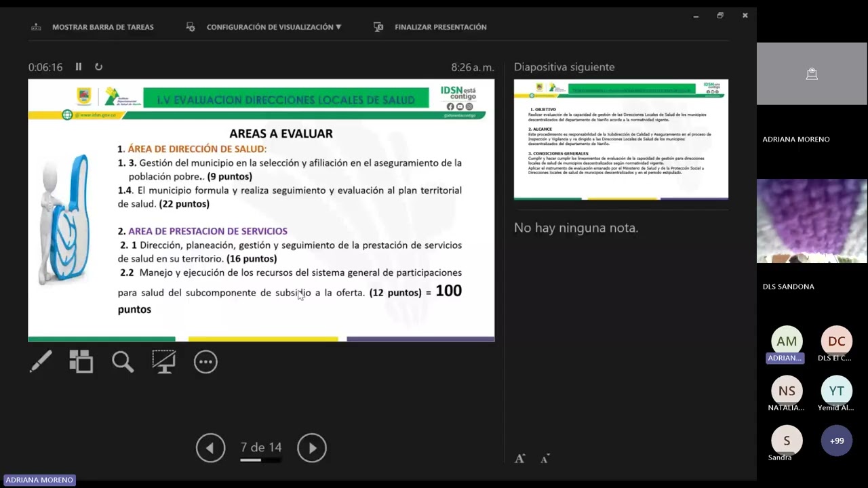
Task: Minimize the presenter view window
Action: (x=696, y=16)
